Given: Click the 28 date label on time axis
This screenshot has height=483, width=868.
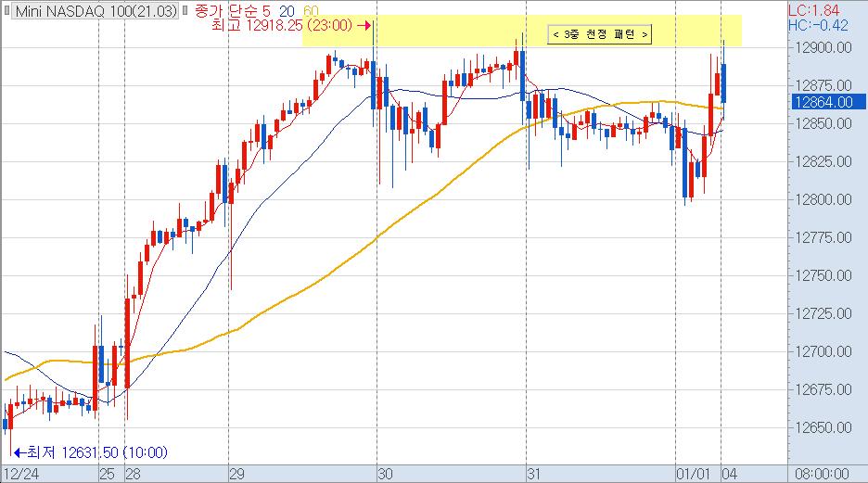Looking at the screenshot, I should (x=133, y=474).
